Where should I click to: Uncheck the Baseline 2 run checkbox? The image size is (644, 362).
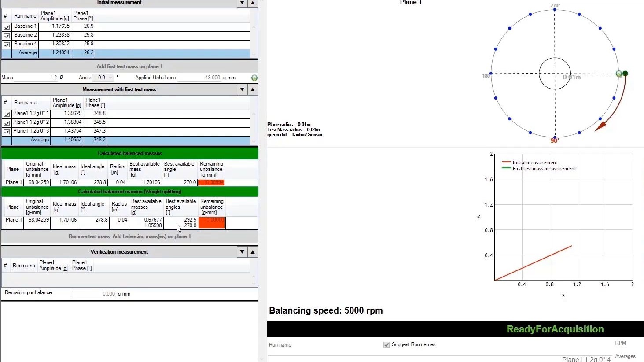[x=7, y=36]
